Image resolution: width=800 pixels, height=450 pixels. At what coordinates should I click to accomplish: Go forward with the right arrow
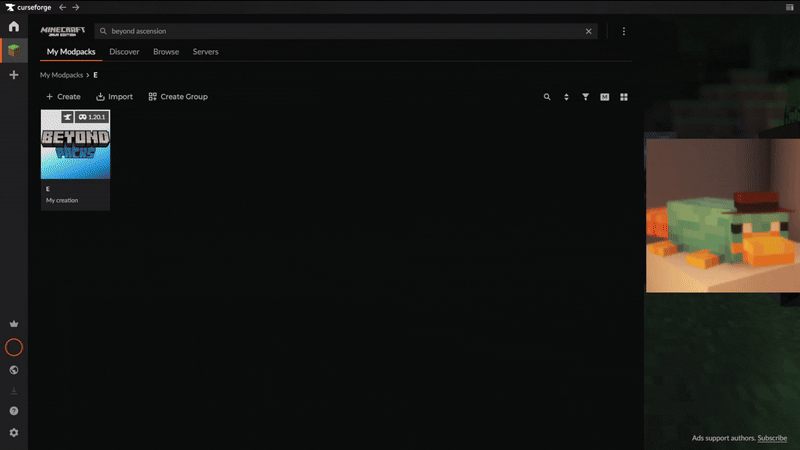pyautogui.click(x=76, y=7)
